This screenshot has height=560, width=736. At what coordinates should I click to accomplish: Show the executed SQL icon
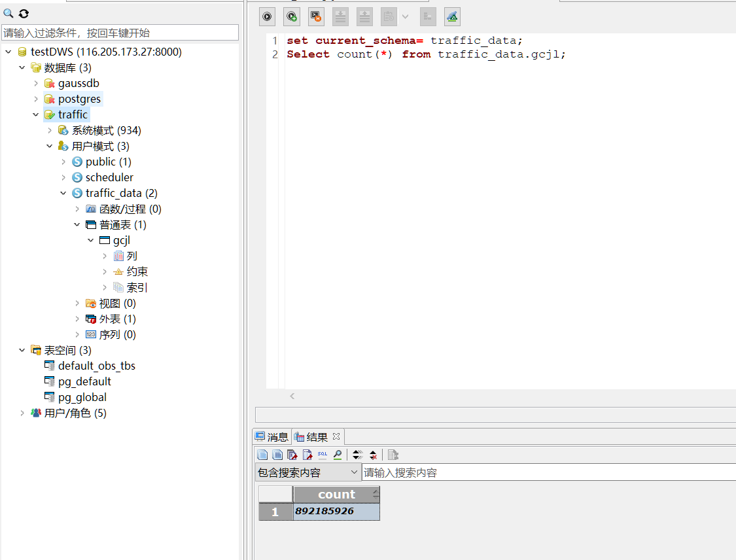(x=323, y=455)
